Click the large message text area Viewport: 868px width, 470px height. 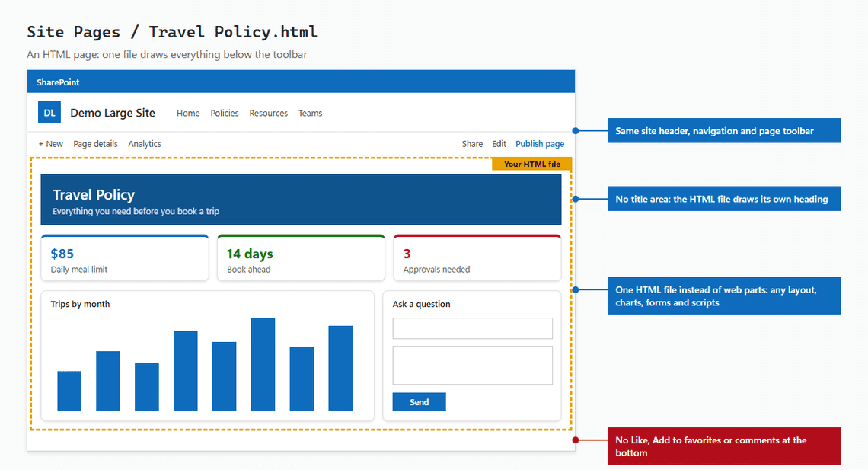point(472,365)
